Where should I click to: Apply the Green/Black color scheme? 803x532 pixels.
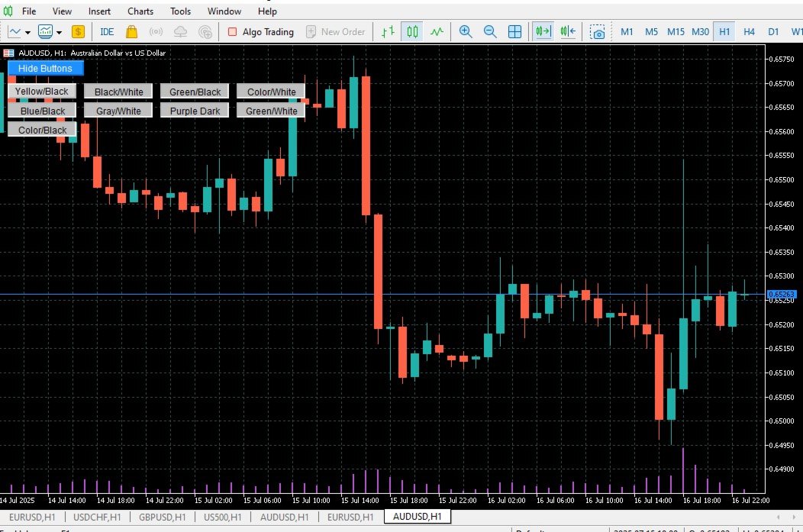pyautogui.click(x=195, y=92)
